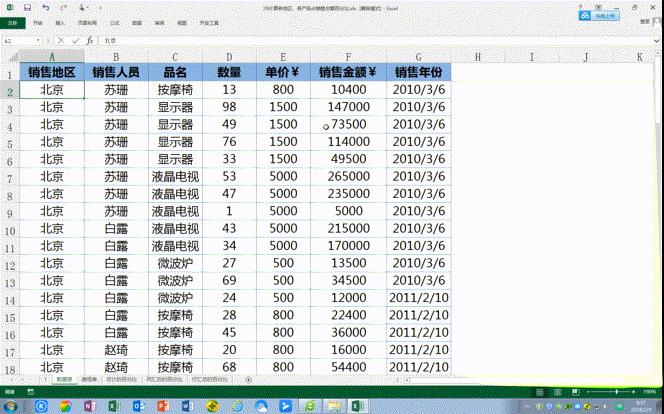Click the zoom slider handle

tap(617, 392)
